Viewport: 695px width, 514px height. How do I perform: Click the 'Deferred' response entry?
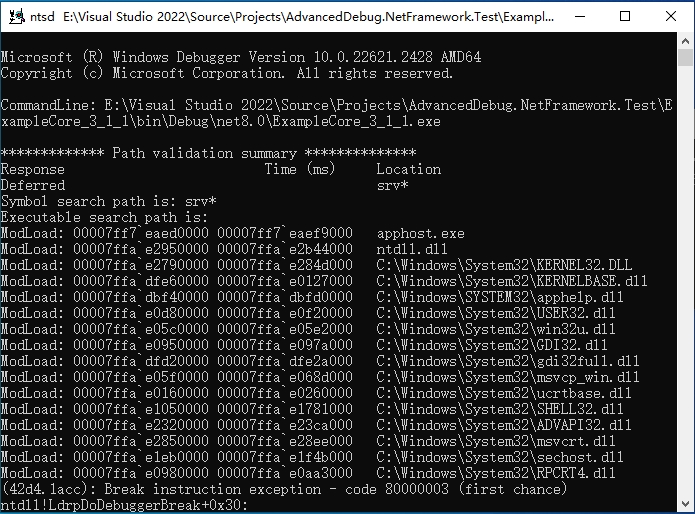[x=33, y=185]
